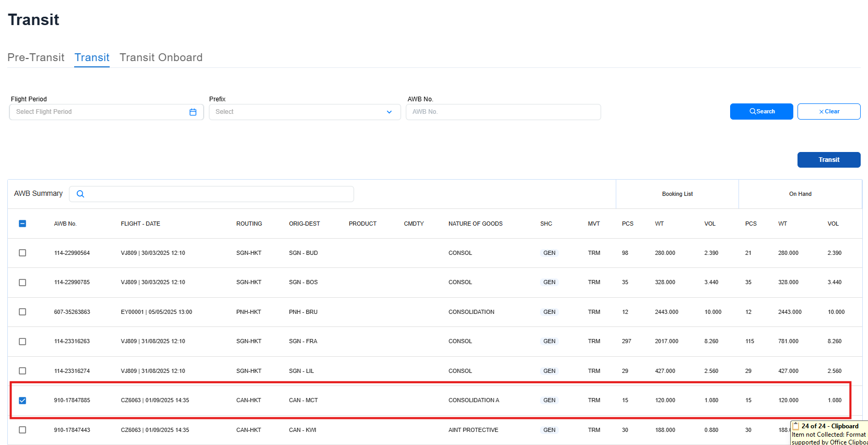The height and width of the screenshot is (445, 868).
Task: Click the GEN tag on row 114-22990785
Action: pyautogui.click(x=549, y=283)
